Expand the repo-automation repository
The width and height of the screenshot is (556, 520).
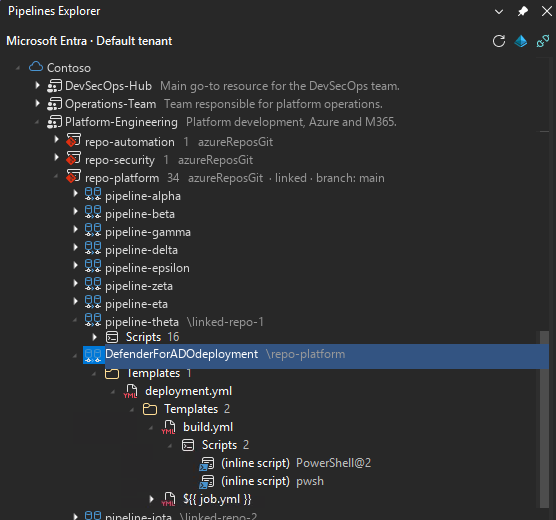[x=56, y=139]
